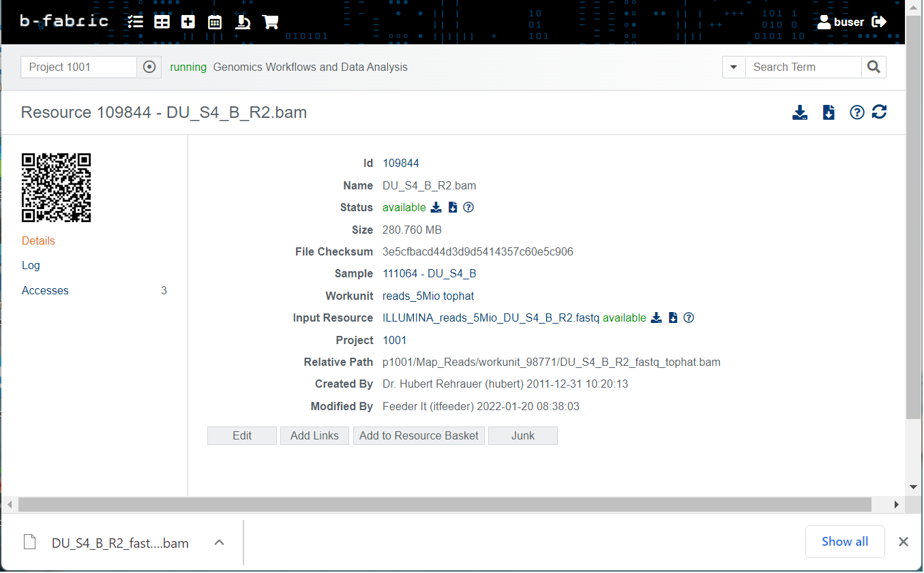Click the b-fabric logo
924x573 pixels.
pos(64,21)
